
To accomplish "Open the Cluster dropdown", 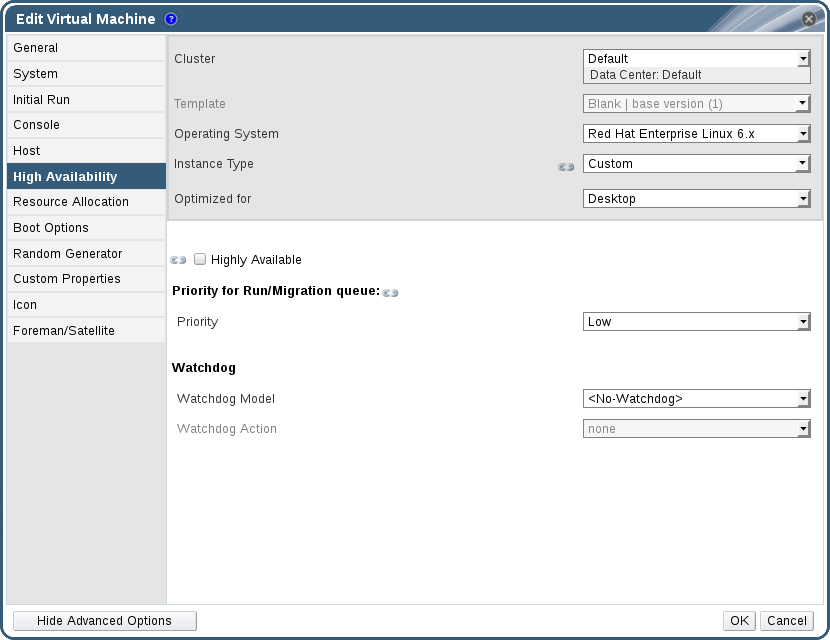I will (696, 59).
